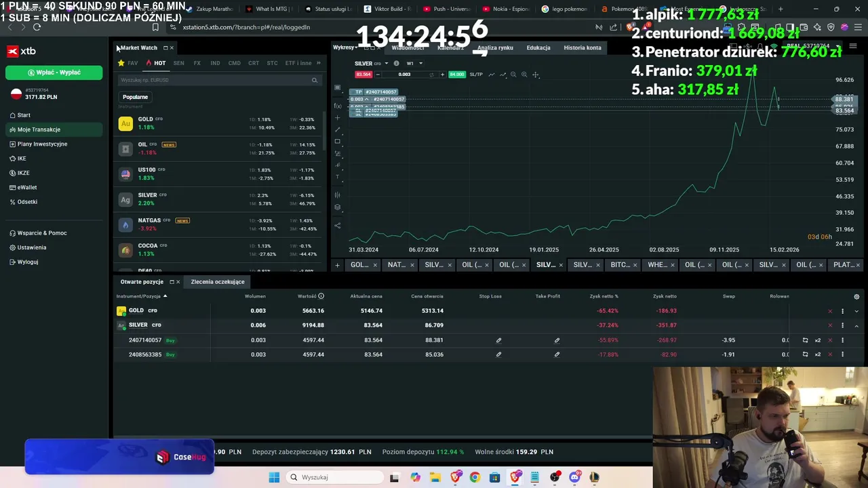This screenshot has width=868, height=488.
Task: Increase the trade volume with plus button
Action: 442,75
